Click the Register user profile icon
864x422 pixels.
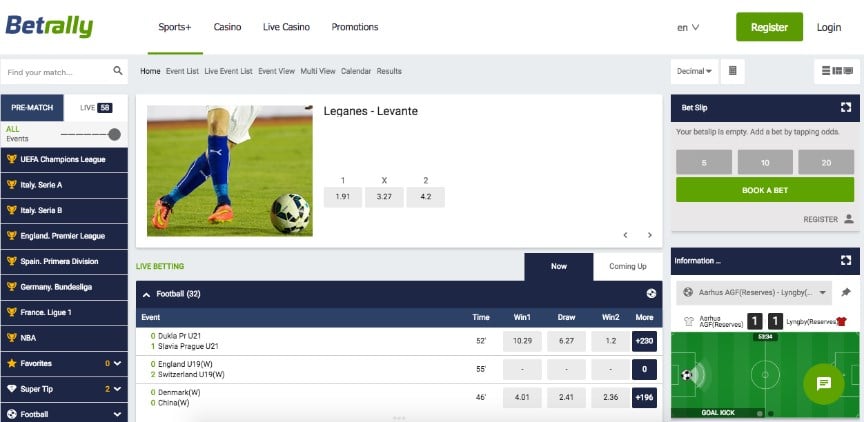pos(849,219)
